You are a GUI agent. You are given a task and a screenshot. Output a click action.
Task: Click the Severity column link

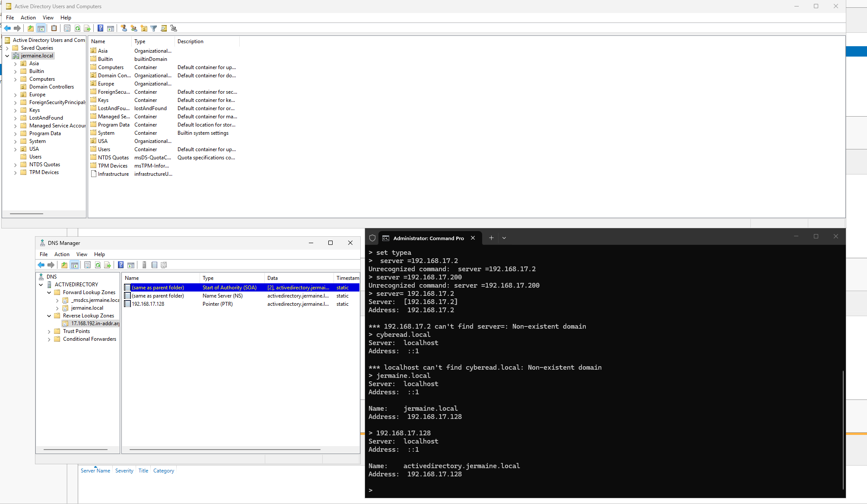pyautogui.click(x=124, y=471)
